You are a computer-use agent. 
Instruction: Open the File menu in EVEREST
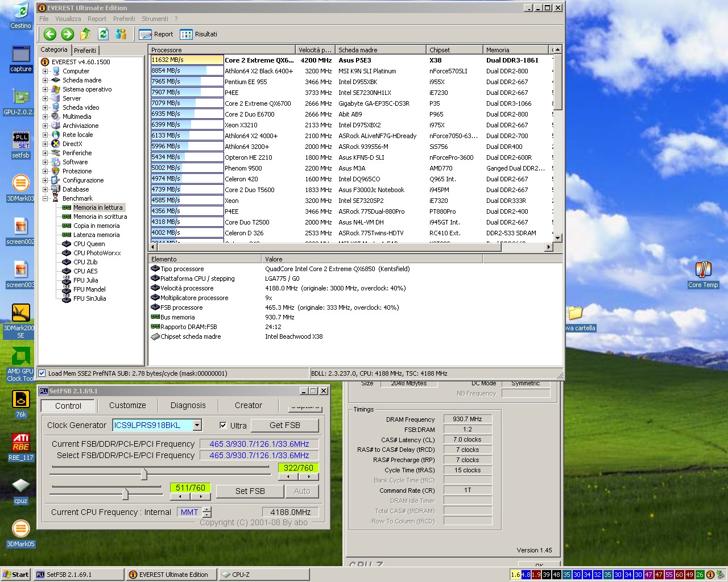(x=44, y=19)
